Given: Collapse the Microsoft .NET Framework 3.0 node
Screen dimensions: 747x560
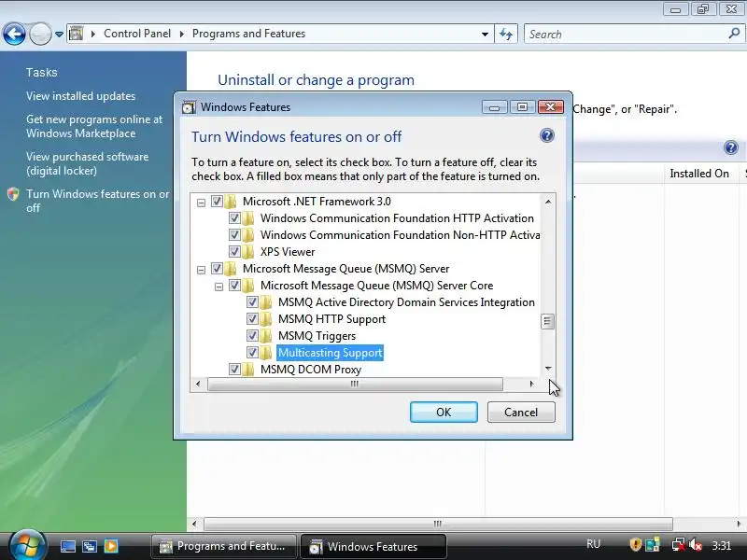Looking at the screenshot, I should [201, 203].
